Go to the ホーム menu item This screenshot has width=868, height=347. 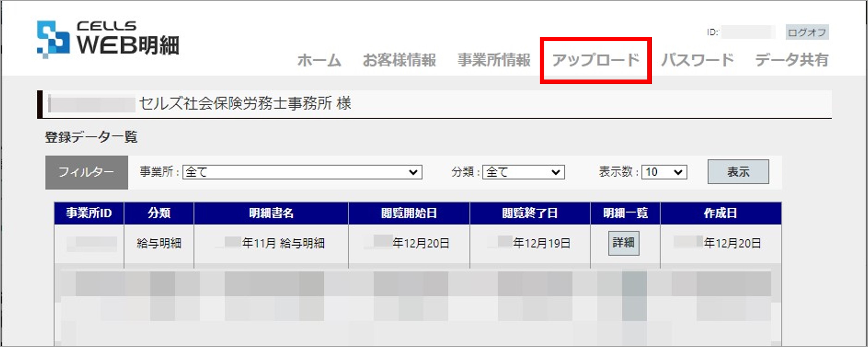click(319, 60)
